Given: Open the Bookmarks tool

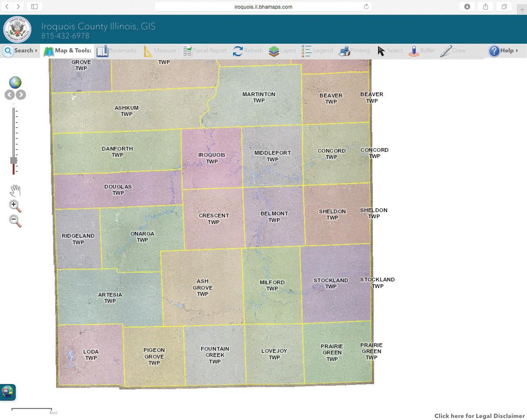Looking at the screenshot, I should [x=116, y=51].
